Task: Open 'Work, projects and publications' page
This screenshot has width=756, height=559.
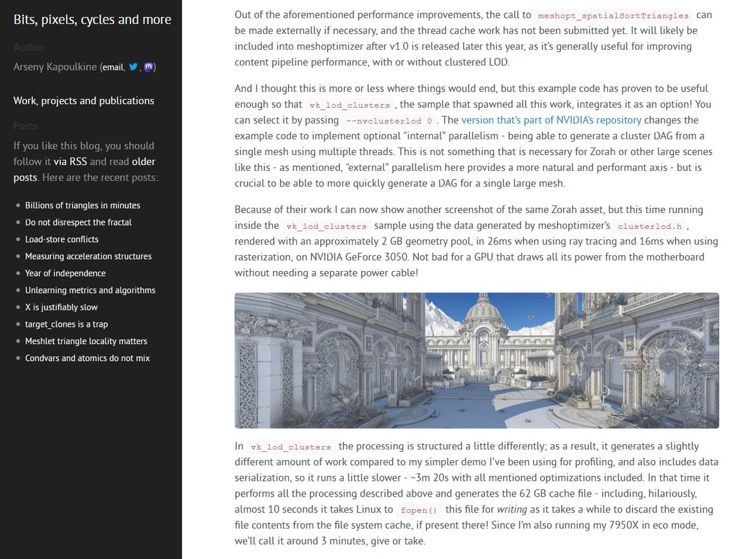Action: pos(84,101)
